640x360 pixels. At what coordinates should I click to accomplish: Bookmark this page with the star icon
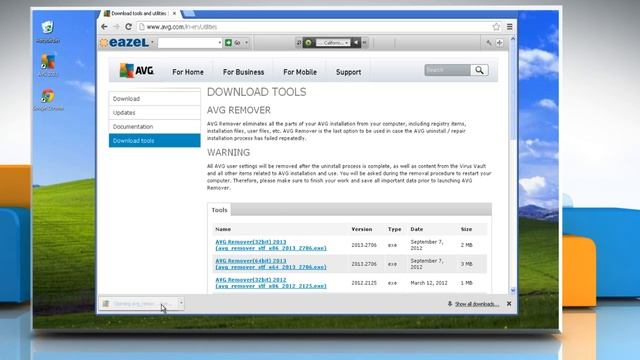click(496, 27)
